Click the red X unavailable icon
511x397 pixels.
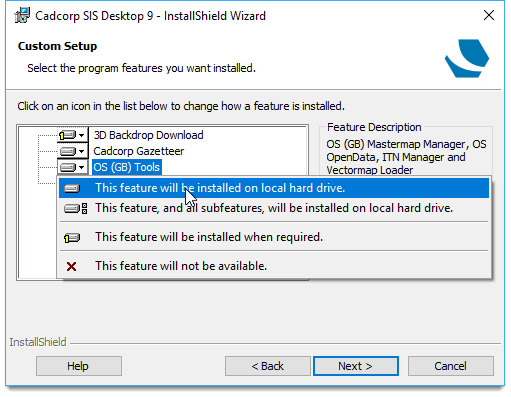pyautogui.click(x=71, y=266)
